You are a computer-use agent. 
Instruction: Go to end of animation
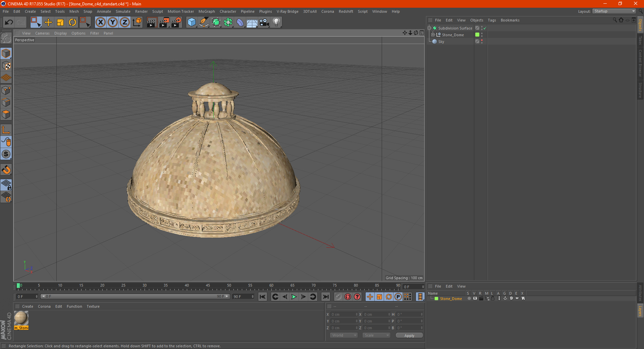[325, 297]
